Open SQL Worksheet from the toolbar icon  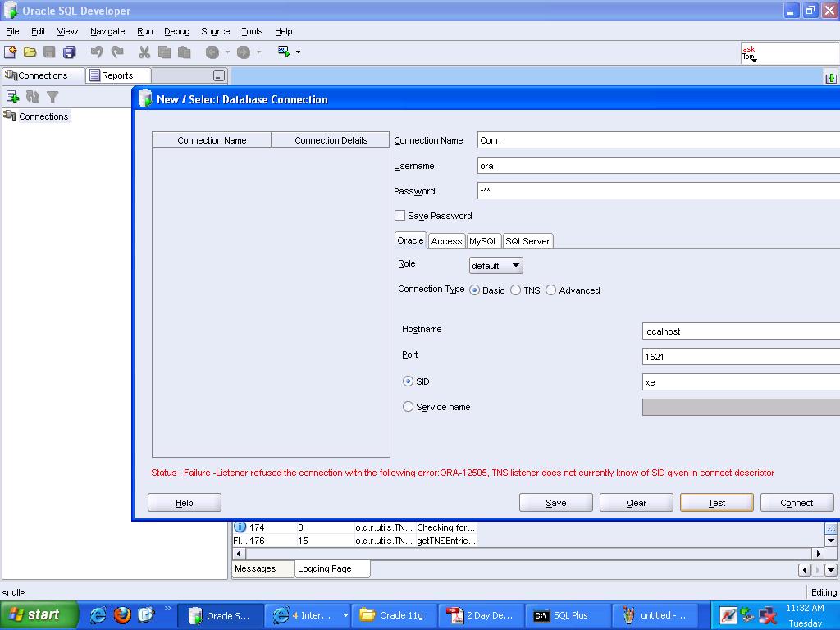pyautogui.click(x=283, y=52)
